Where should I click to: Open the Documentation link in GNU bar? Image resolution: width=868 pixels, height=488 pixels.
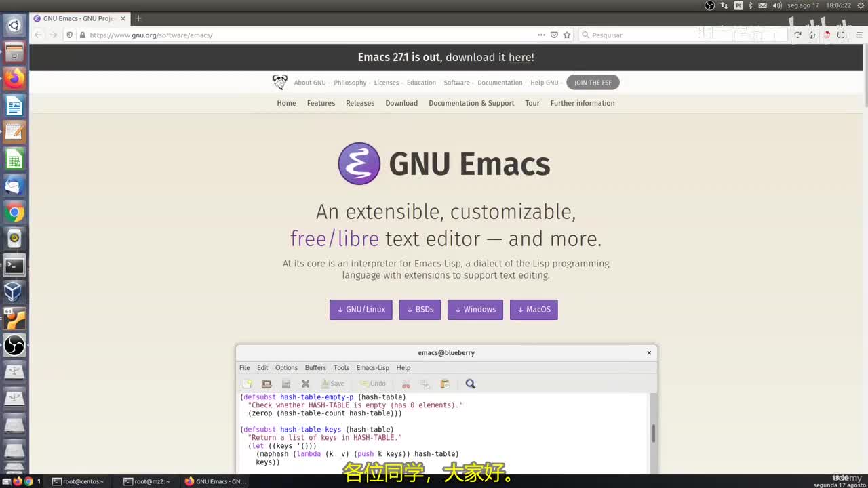click(x=500, y=83)
